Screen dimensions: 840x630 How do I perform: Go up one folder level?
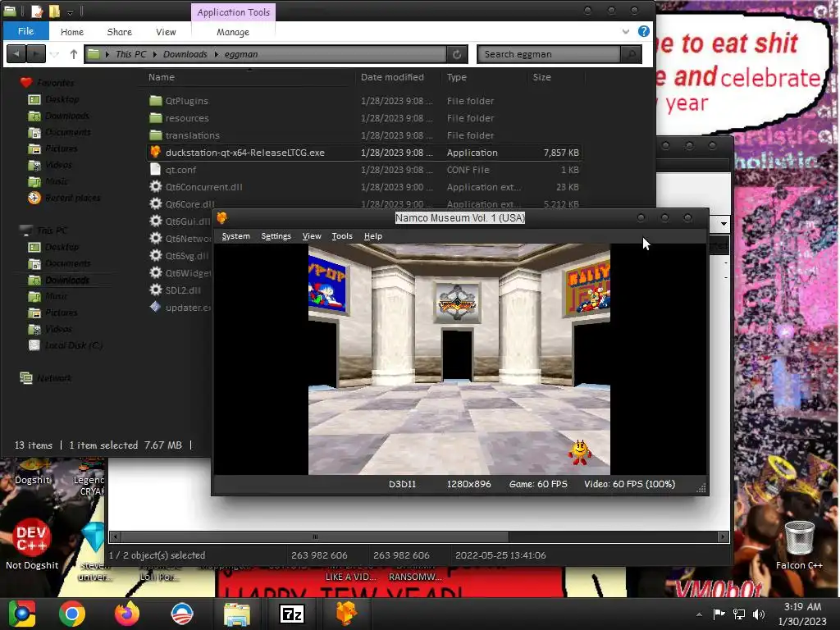73,54
